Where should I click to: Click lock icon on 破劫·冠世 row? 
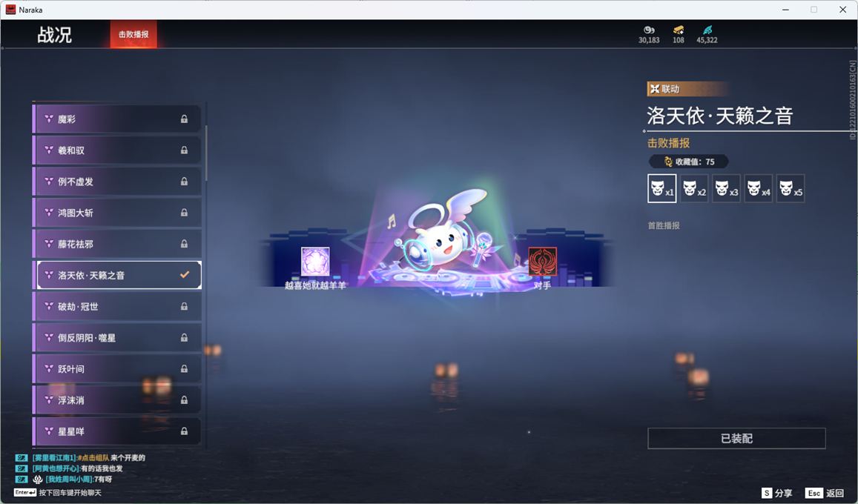click(x=185, y=306)
